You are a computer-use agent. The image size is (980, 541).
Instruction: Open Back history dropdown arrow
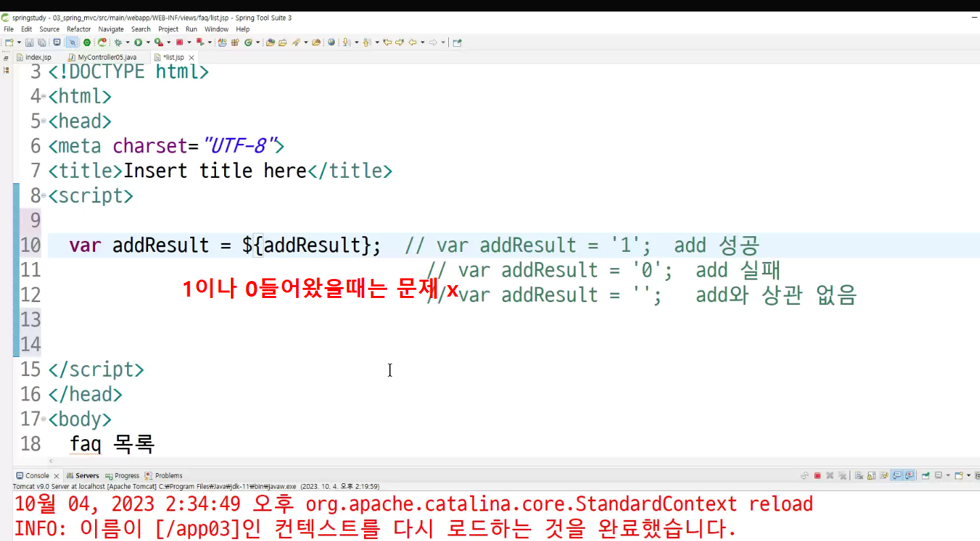(x=422, y=42)
